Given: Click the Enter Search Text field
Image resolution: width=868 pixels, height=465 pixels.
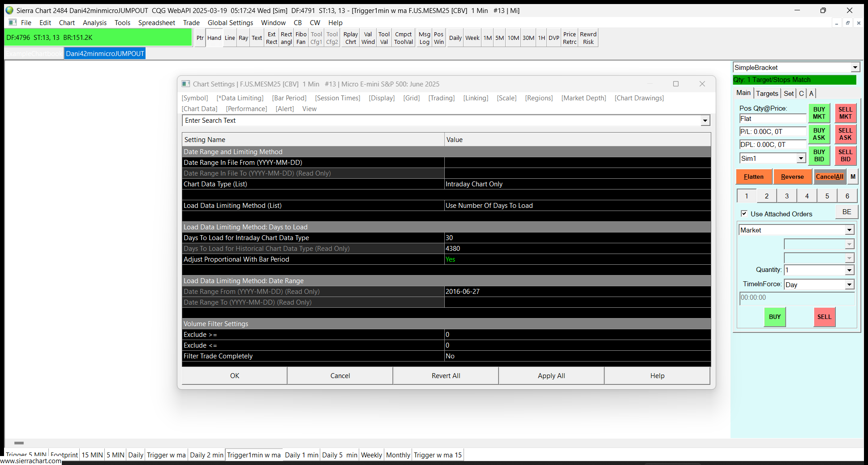Looking at the screenshot, I should click(442, 121).
